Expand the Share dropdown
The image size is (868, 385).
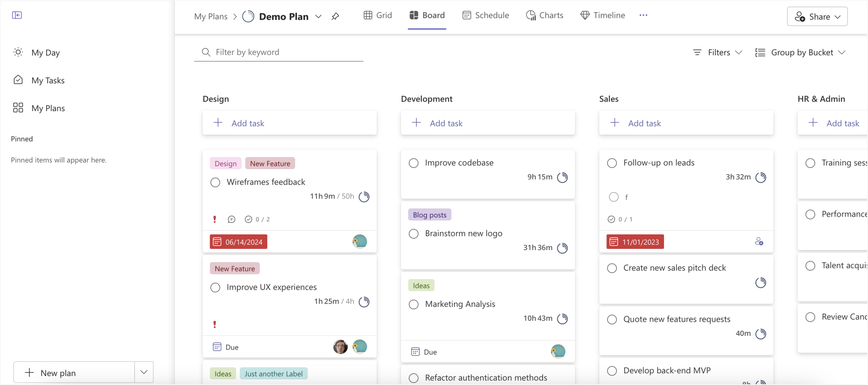click(x=817, y=17)
